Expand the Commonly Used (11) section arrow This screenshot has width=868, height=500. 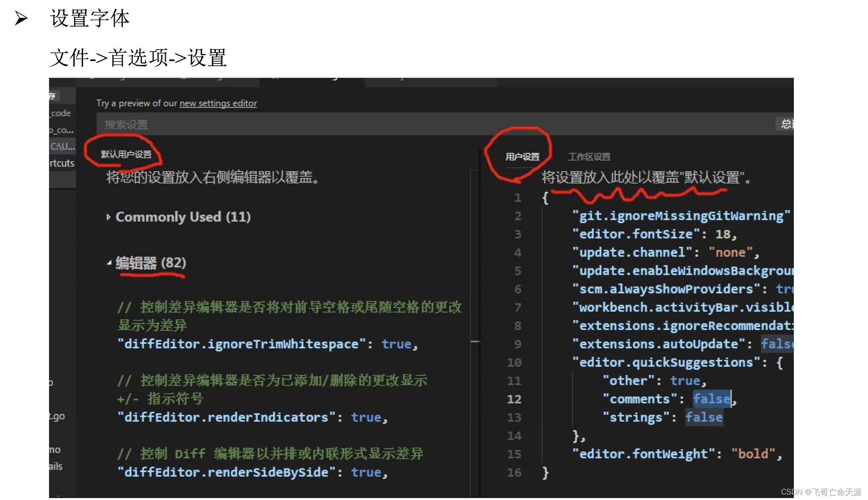tap(108, 217)
